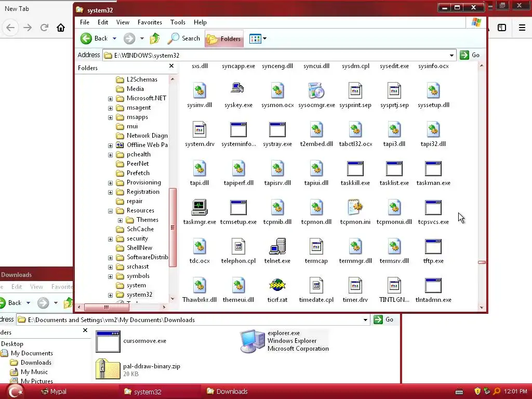Click Back button in Downloads window
The width and height of the screenshot is (532, 399).
11,303
